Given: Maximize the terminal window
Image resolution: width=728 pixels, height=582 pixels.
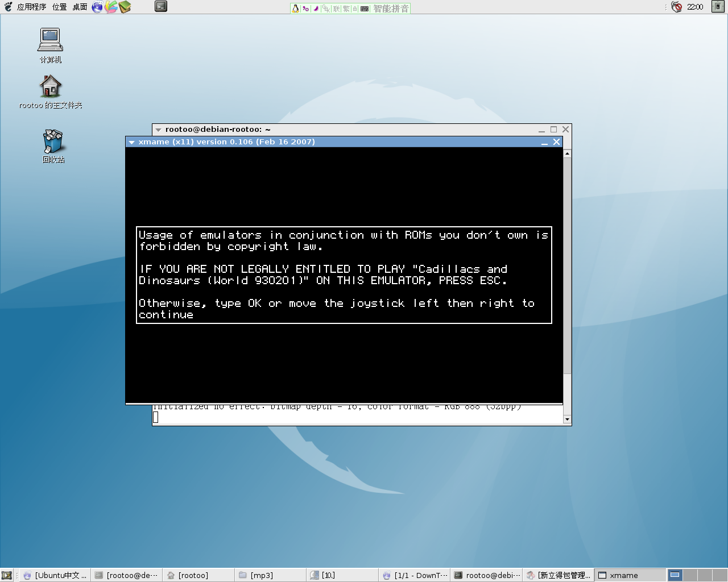Looking at the screenshot, I should pyautogui.click(x=553, y=130).
